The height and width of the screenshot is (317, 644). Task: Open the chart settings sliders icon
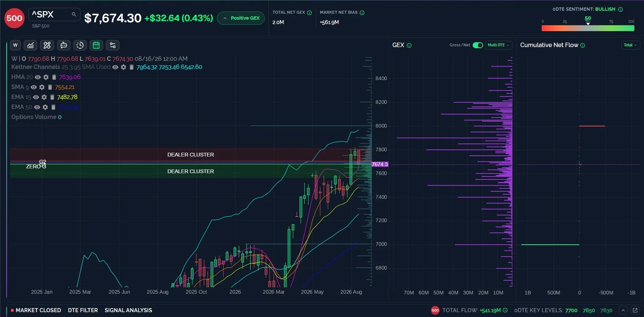tap(113, 45)
